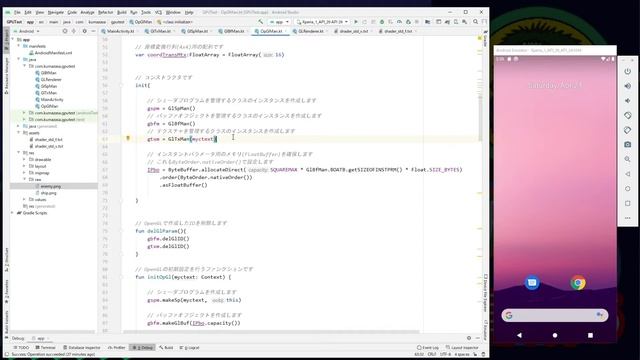Click emulator zoom magnifier icon
640x360 pixels.
(628, 159)
